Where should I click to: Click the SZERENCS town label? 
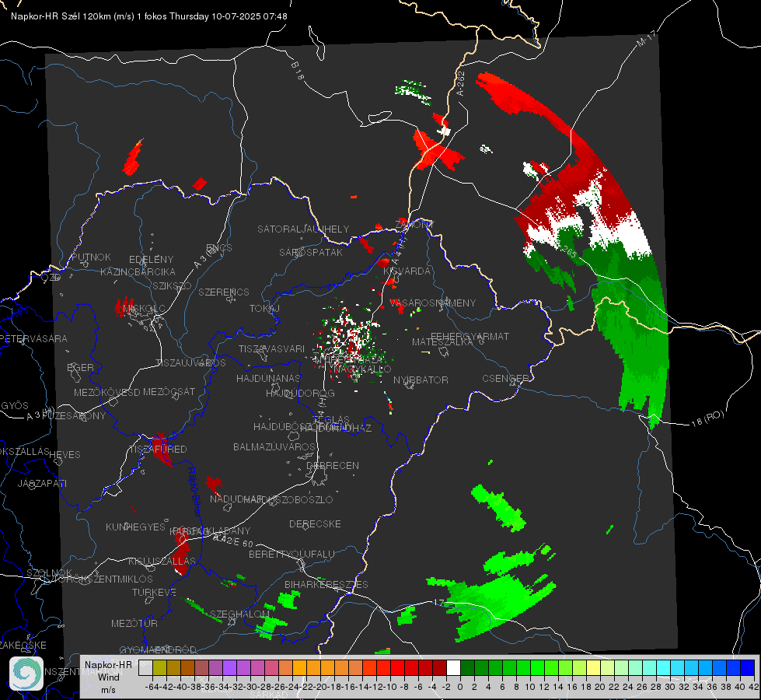point(224,292)
